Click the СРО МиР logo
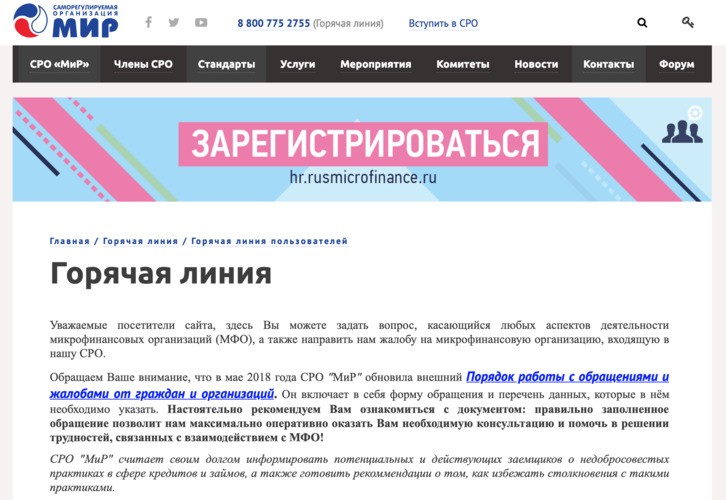This screenshot has height=500, width=726. (x=66, y=21)
